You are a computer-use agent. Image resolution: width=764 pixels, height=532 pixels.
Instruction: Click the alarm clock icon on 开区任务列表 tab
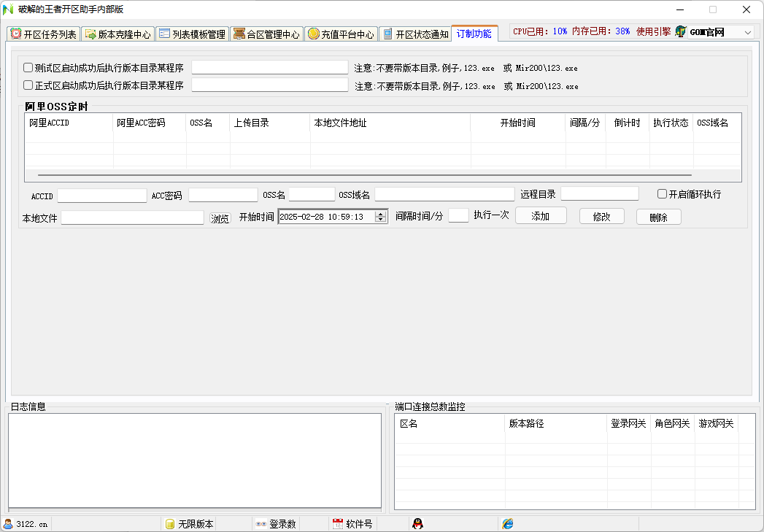(16, 34)
